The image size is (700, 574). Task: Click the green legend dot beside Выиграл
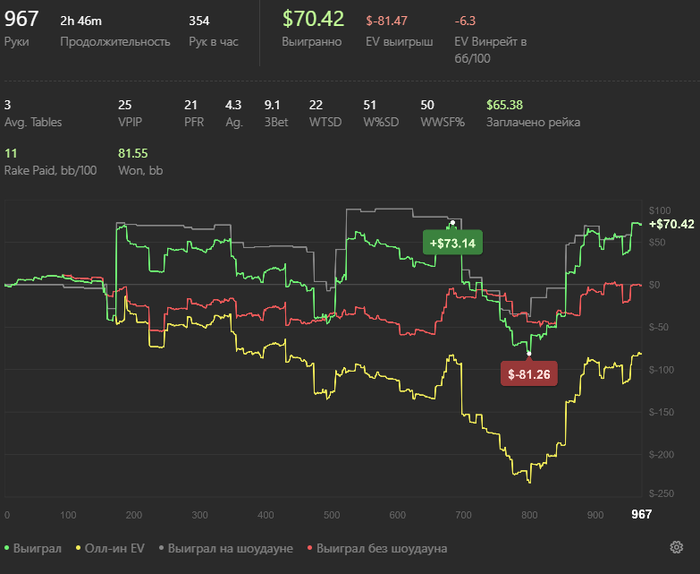7,548
